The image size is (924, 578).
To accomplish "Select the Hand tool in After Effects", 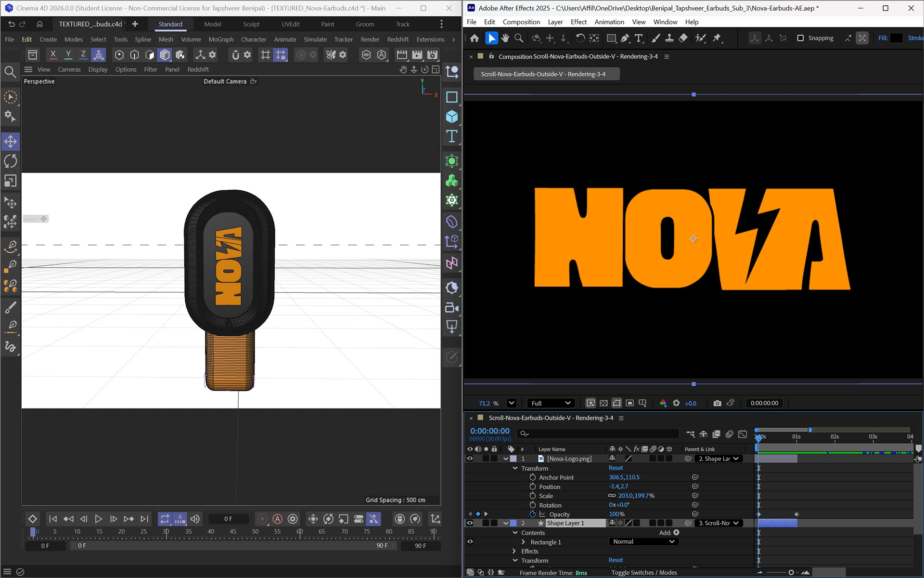I will (x=505, y=38).
